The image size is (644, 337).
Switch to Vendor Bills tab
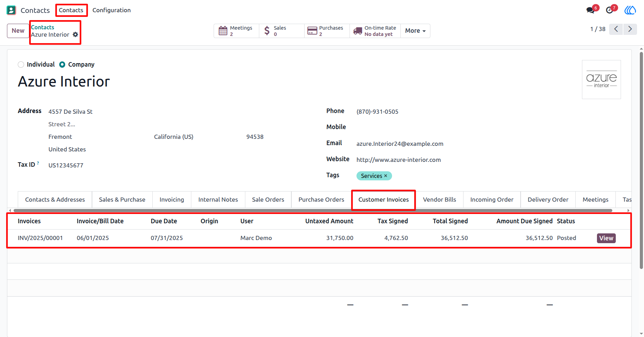pyautogui.click(x=439, y=200)
